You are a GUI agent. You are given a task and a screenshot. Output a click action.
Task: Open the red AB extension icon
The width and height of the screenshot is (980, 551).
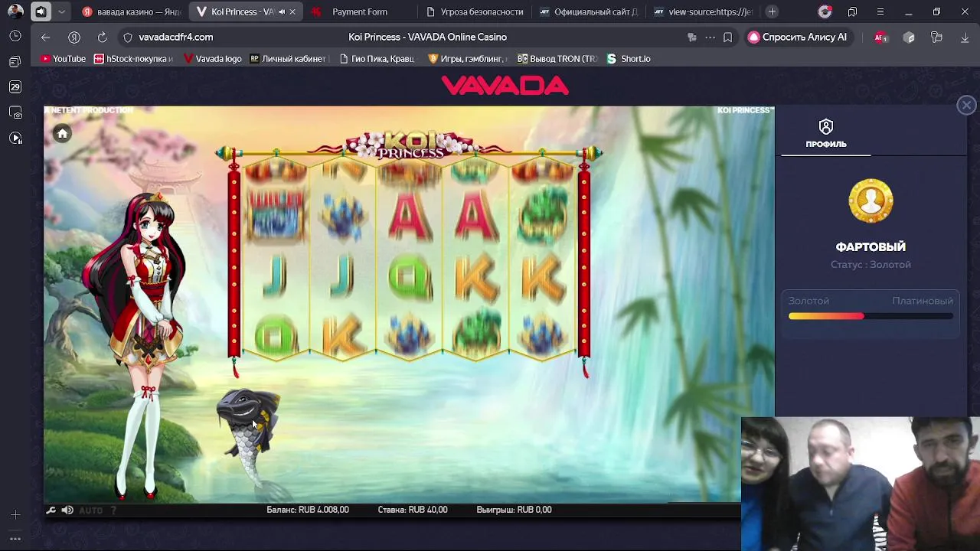880,37
